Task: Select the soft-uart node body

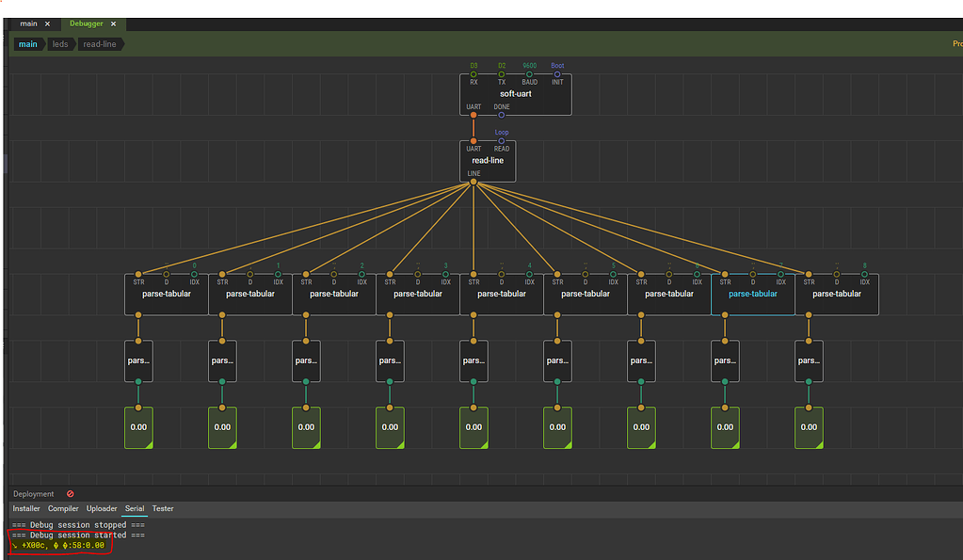Action: pyautogui.click(x=515, y=94)
